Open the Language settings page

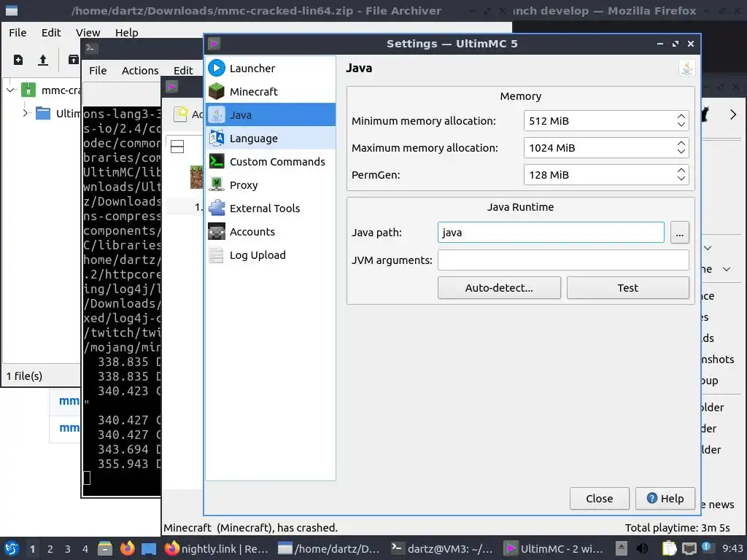[270, 138]
